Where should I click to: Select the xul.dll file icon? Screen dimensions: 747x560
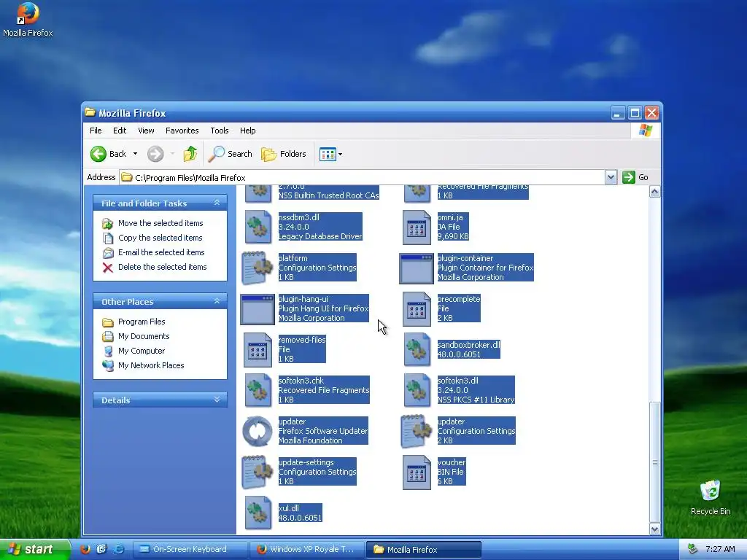(258, 513)
